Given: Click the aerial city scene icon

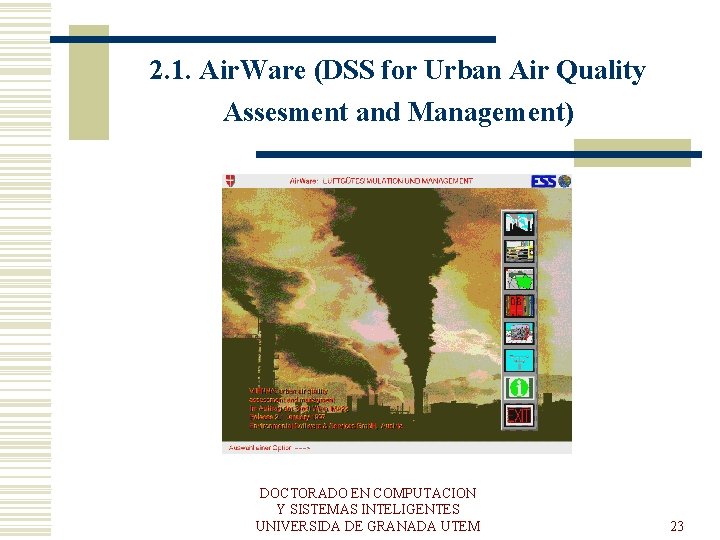Looking at the screenshot, I should tap(519, 333).
